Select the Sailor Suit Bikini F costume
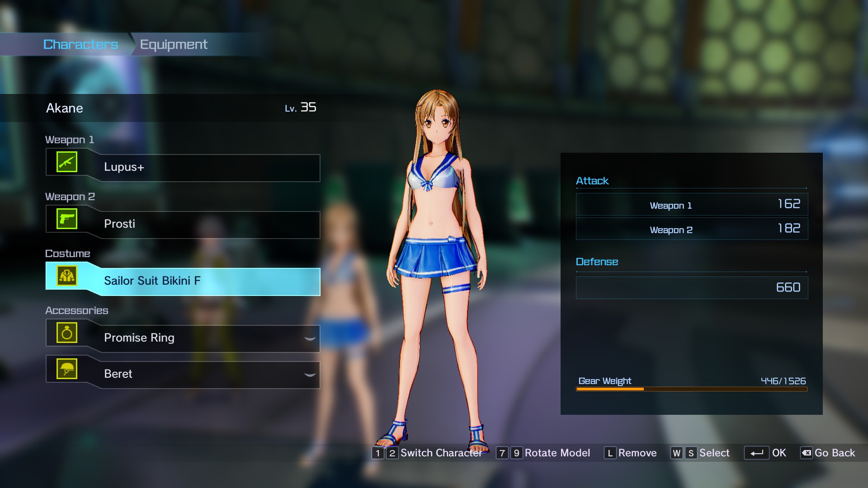Screen dimensions: 868x488 pyautogui.click(x=208, y=281)
